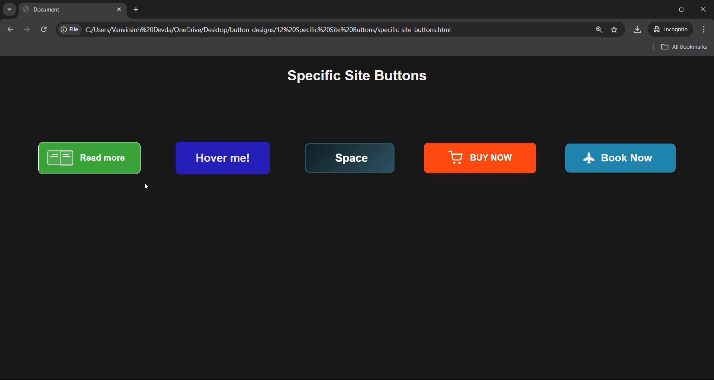Viewport: 714px width, 380px height.
Task: Close the browser window
Action: tap(703, 9)
